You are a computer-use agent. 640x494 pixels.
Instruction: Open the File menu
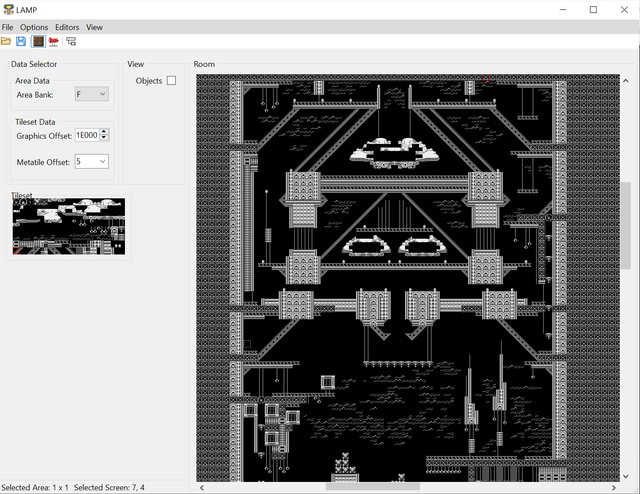[x=7, y=27]
